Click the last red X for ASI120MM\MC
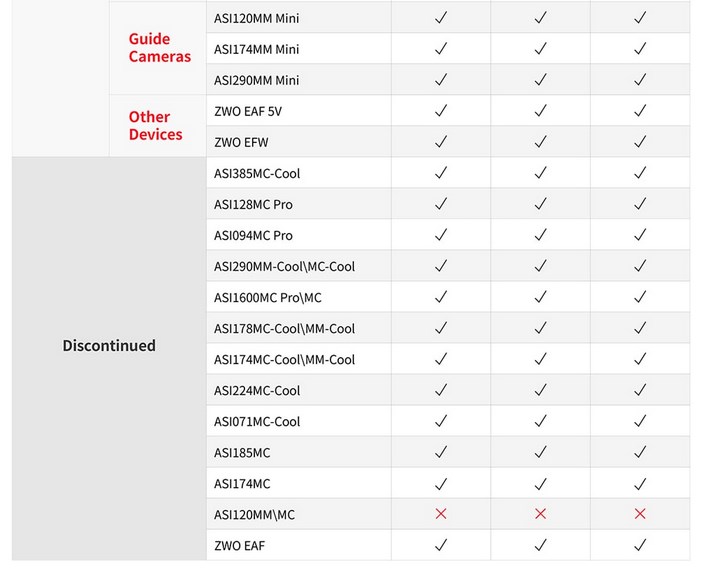The width and height of the screenshot is (703, 569). coord(640,514)
